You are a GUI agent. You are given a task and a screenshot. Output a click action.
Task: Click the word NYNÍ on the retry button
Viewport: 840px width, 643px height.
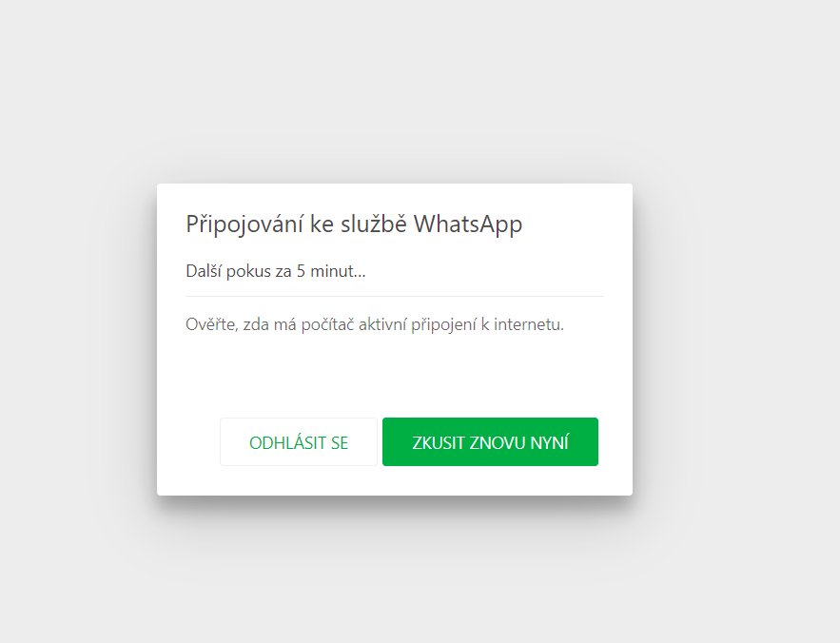[x=549, y=442]
